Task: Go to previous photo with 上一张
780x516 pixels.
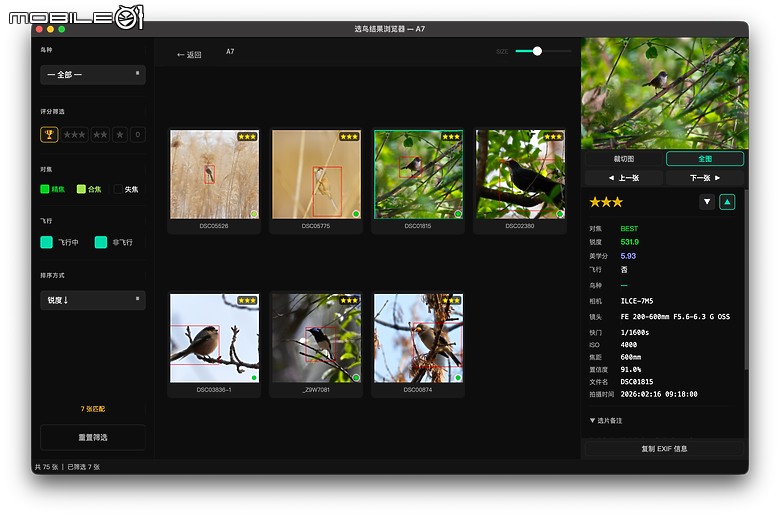Action: (x=624, y=178)
